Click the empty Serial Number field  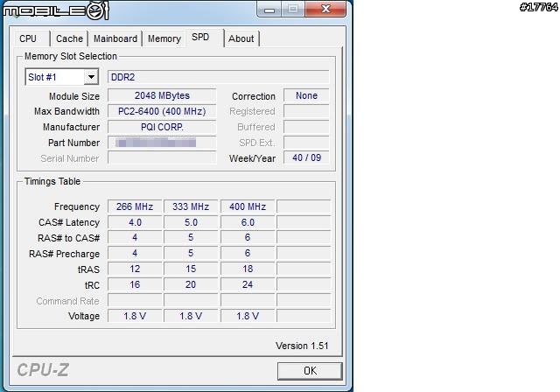coord(162,157)
